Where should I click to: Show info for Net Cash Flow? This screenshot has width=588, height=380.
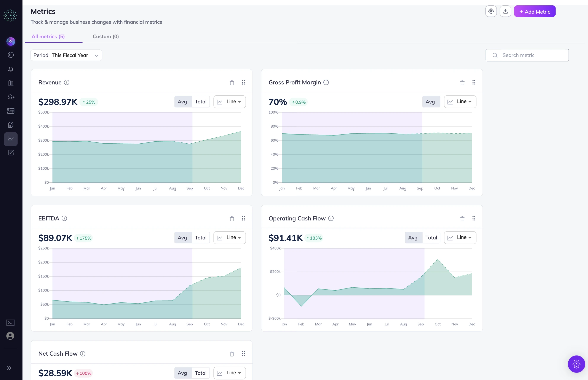(83, 354)
